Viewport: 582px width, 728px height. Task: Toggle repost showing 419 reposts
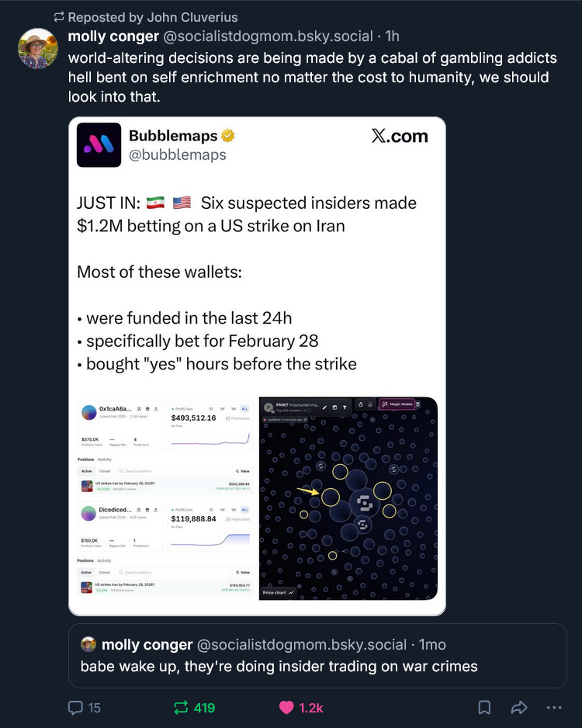point(181,707)
